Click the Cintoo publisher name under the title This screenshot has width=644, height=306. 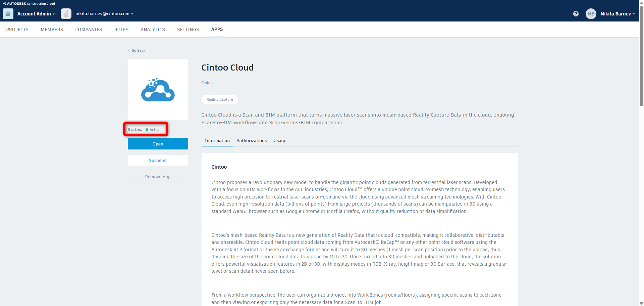pos(207,83)
